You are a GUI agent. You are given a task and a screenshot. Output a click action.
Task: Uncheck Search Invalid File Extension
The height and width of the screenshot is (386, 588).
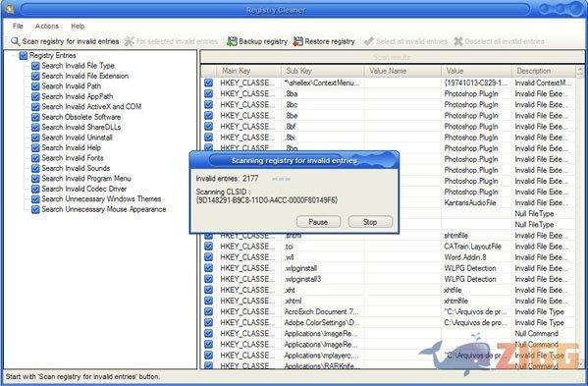[35, 77]
